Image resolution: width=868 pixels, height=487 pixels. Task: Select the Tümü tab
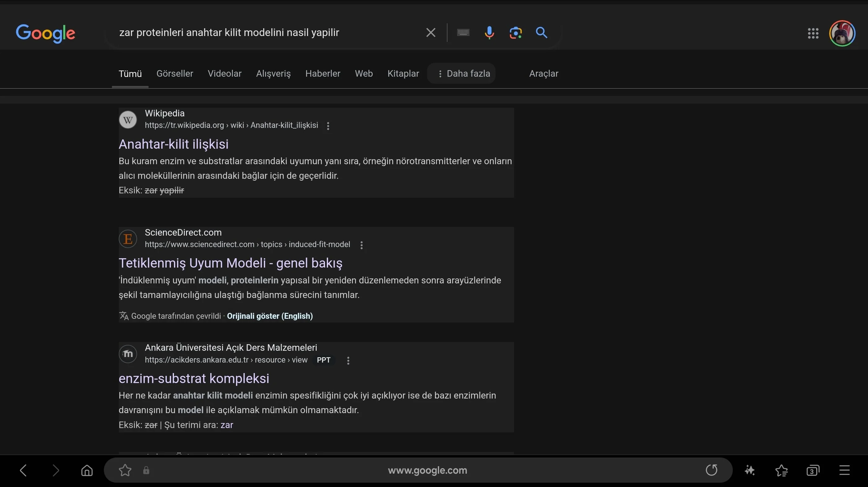point(130,74)
